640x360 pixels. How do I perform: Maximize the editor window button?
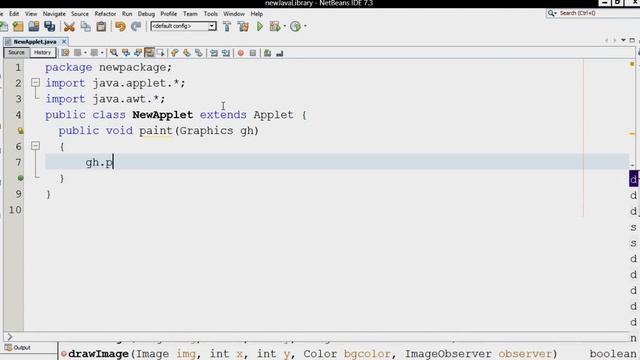(632, 40)
